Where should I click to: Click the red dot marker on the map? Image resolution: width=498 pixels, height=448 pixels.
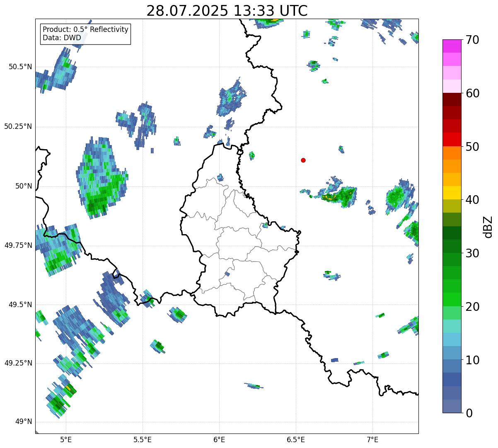click(303, 160)
